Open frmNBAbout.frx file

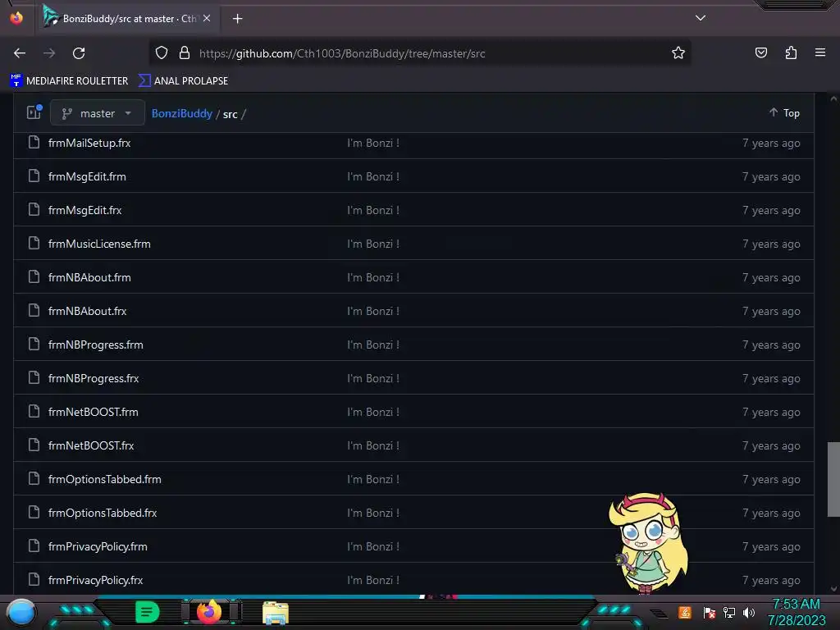[x=87, y=311]
